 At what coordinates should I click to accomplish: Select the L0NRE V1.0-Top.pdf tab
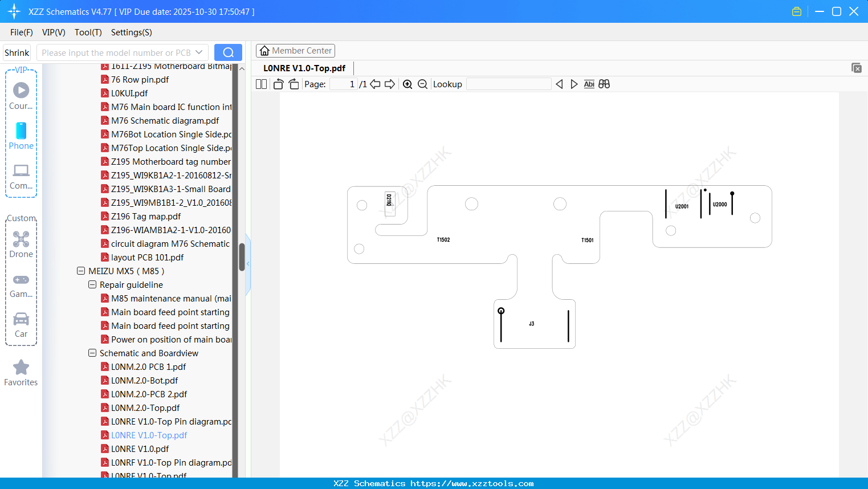(x=304, y=68)
